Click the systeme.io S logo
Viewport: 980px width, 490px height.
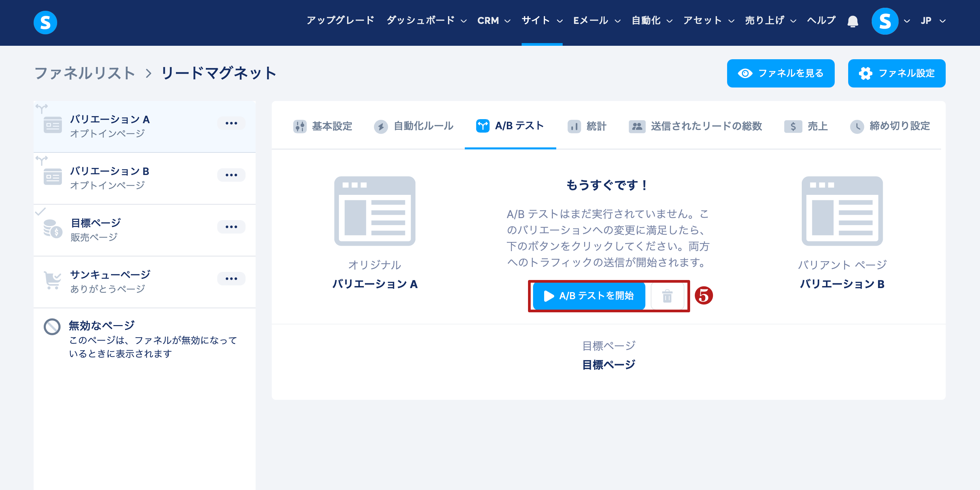tap(45, 23)
